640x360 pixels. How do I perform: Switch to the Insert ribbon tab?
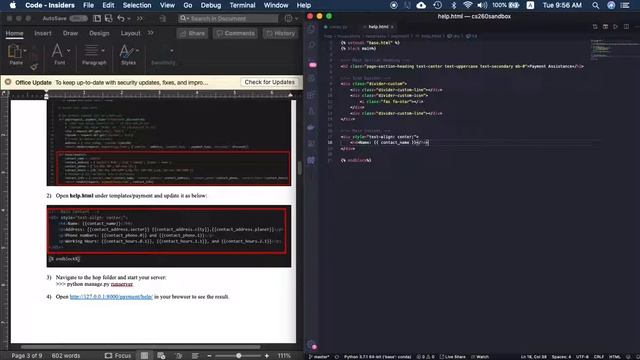coord(43,33)
